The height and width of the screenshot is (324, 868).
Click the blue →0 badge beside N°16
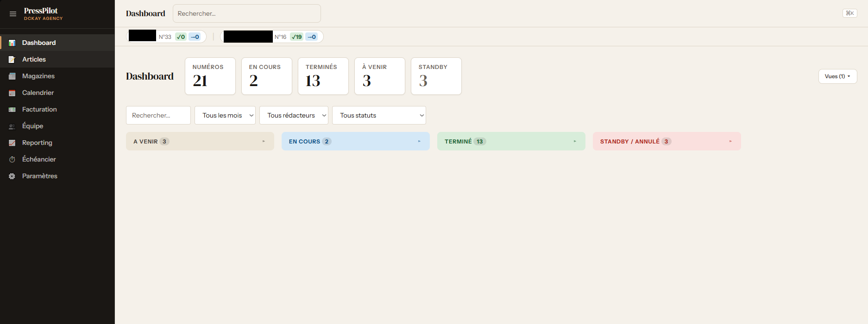[x=312, y=37]
